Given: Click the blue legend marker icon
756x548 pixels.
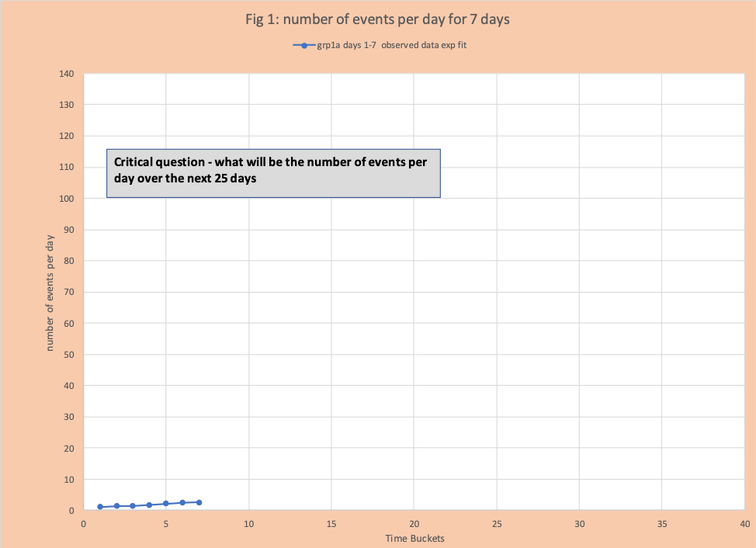Looking at the screenshot, I should (304, 46).
